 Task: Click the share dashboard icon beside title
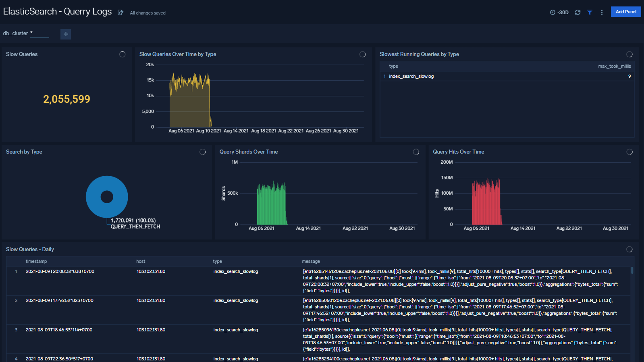pyautogui.click(x=120, y=12)
